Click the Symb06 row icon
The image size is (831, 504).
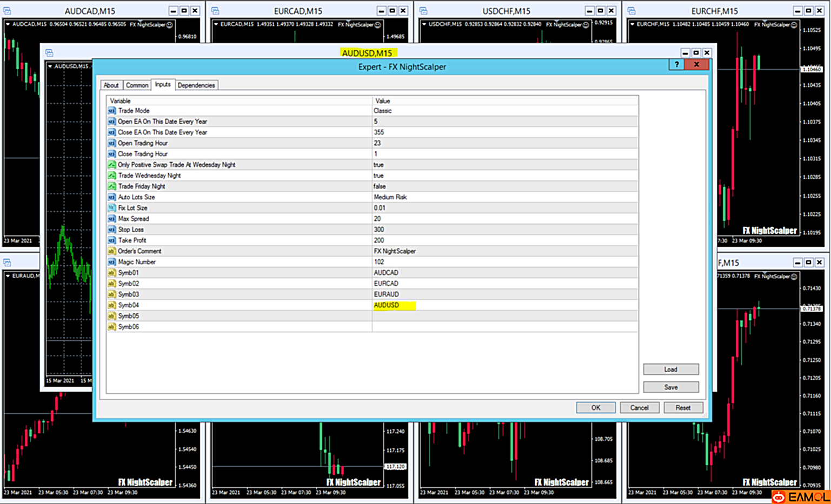[x=112, y=327]
